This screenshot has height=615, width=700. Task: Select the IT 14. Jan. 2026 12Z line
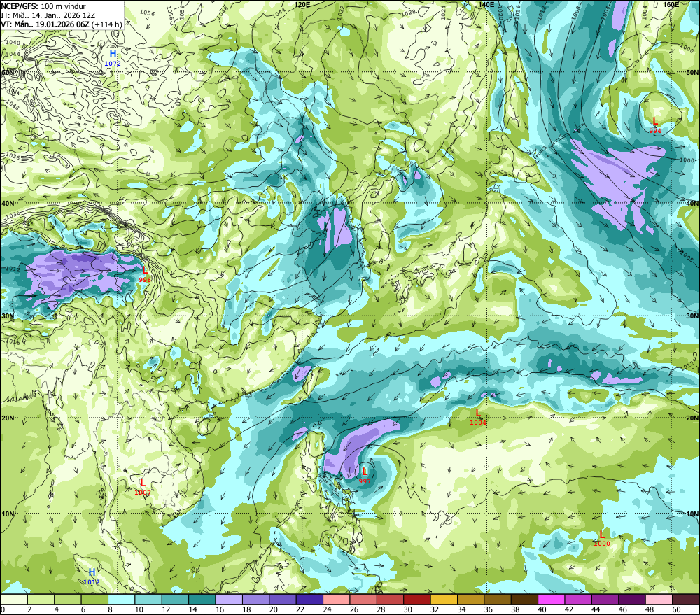pos(48,15)
